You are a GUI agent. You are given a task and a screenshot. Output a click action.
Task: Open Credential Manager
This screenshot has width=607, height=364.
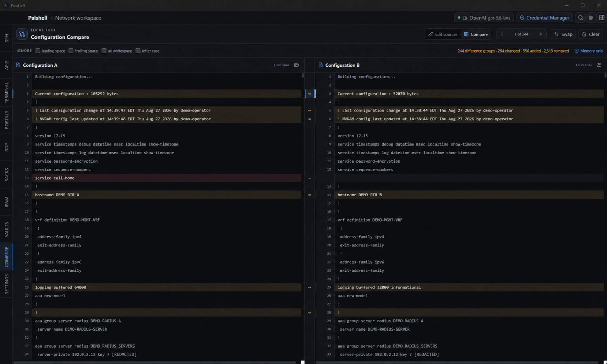[x=544, y=18]
